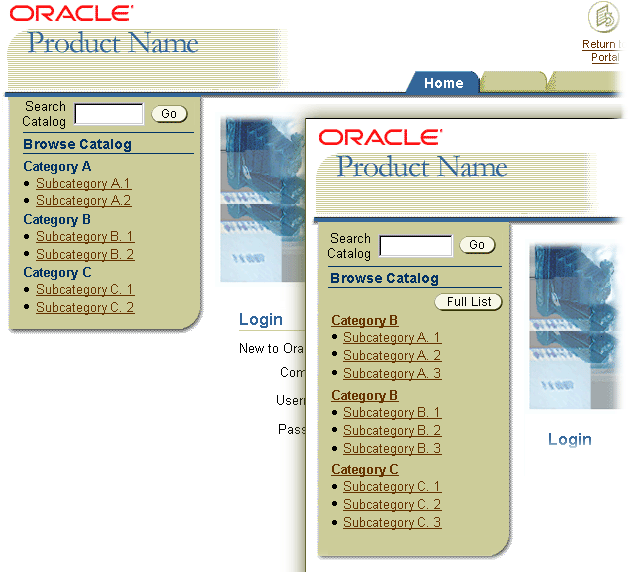Open Category B heading link above Subcategory B. 1

364,395
